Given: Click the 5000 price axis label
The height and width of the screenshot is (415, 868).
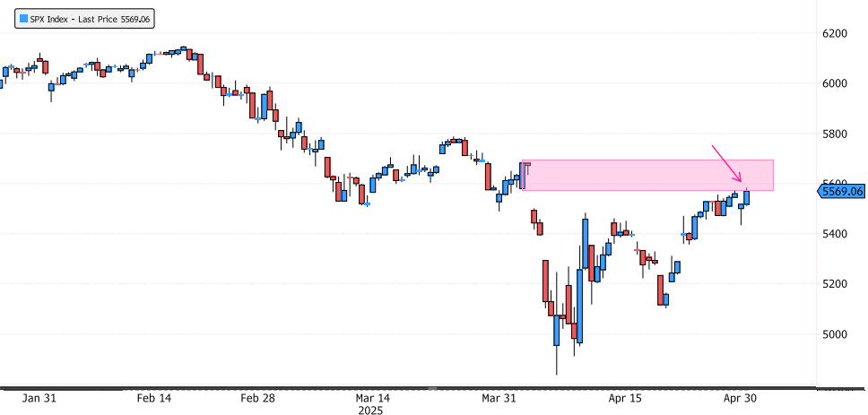Looking at the screenshot, I should [x=835, y=334].
